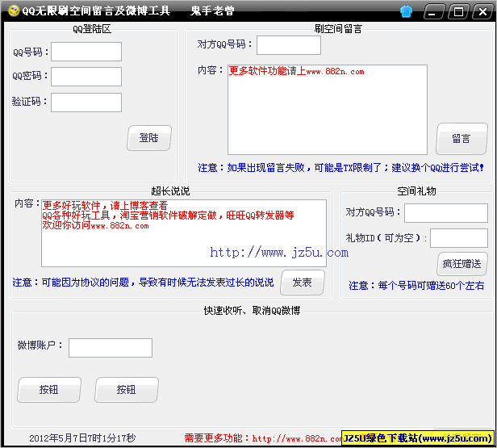Click the 登陆 login button
497x448 pixels.
[149, 138]
